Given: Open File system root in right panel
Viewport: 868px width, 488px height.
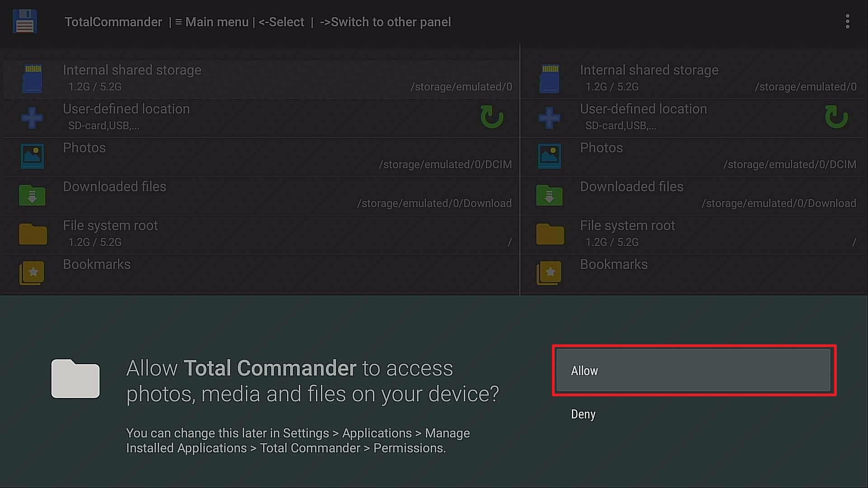Looking at the screenshot, I should click(x=693, y=234).
